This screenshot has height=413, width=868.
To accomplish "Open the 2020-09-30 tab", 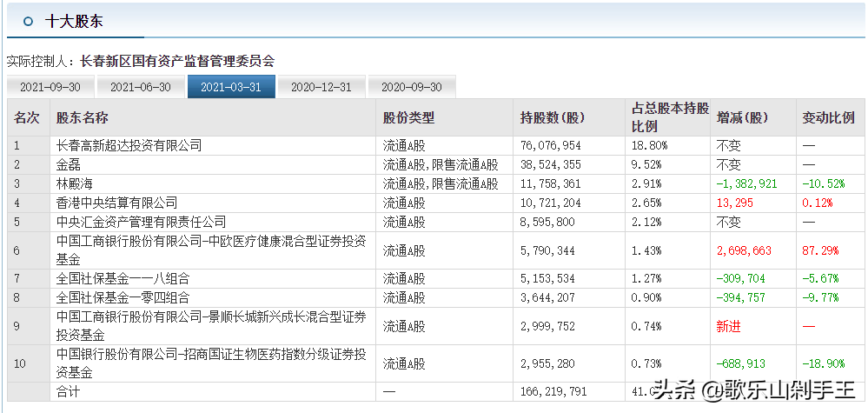I will pyautogui.click(x=411, y=87).
